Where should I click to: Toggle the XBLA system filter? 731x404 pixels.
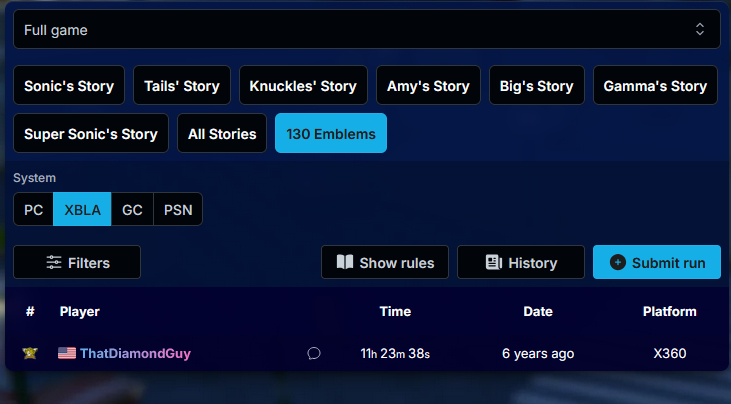(82, 210)
